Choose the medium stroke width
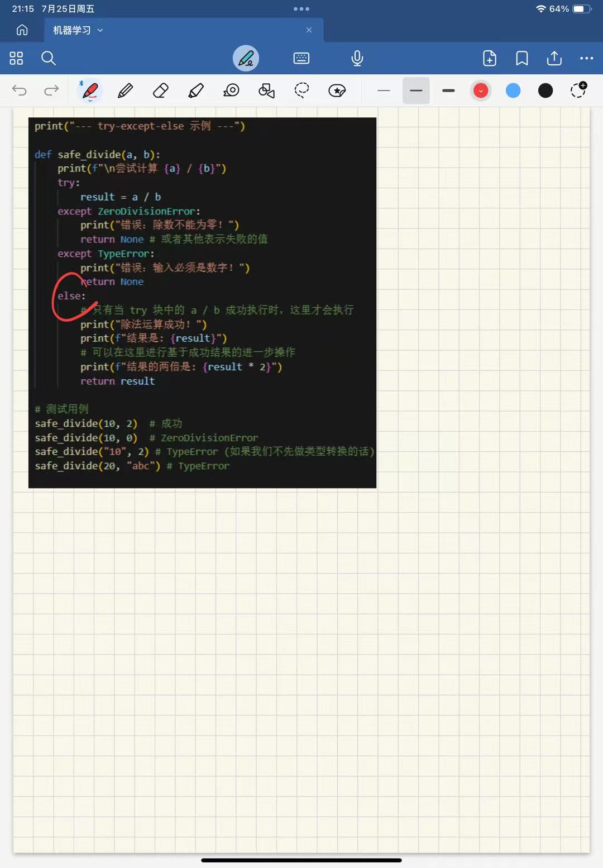Viewport: 603px width, 868px height. (416, 90)
